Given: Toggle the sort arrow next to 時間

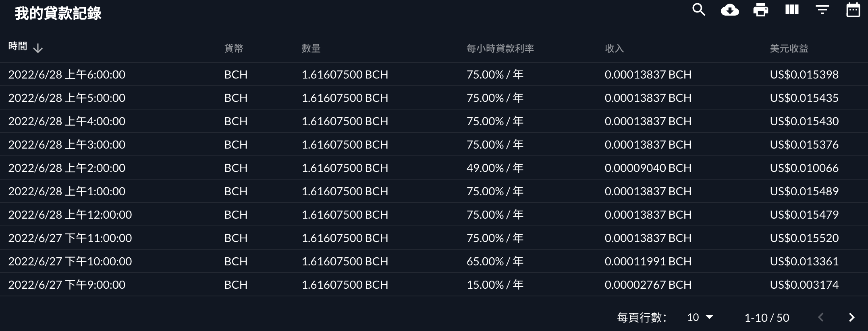Looking at the screenshot, I should pyautogui.click(x=38, y=48).
